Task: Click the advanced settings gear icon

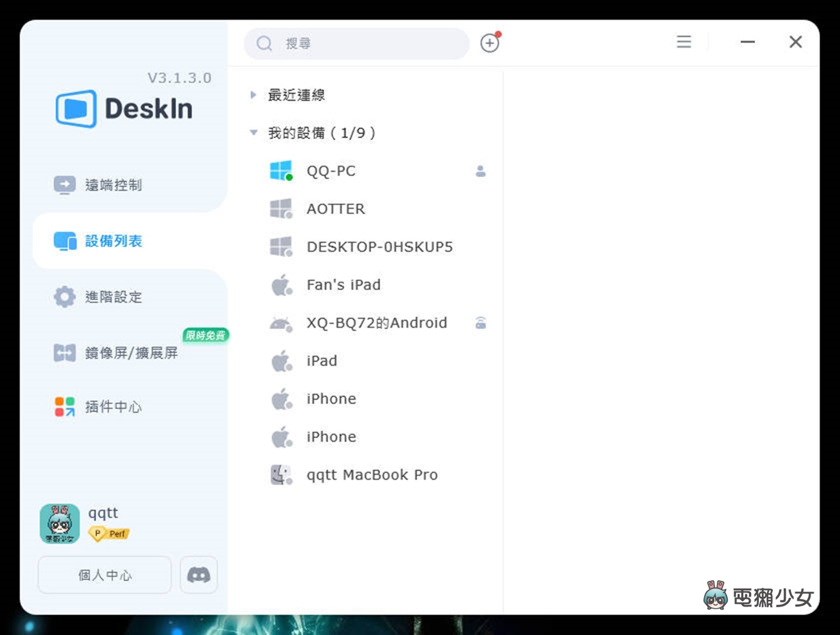Action: (65, 297)
